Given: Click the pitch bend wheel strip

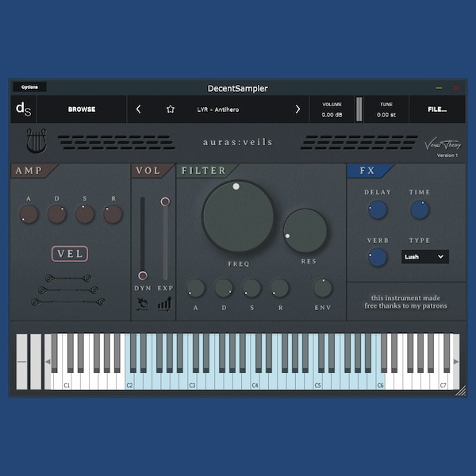Looking at the screenshot, I should coord(21,362).
